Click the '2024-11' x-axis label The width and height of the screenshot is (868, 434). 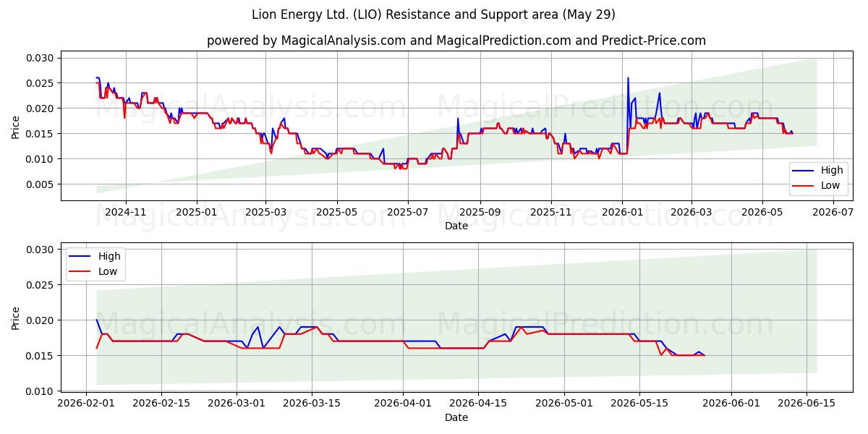tap(126, 213)
